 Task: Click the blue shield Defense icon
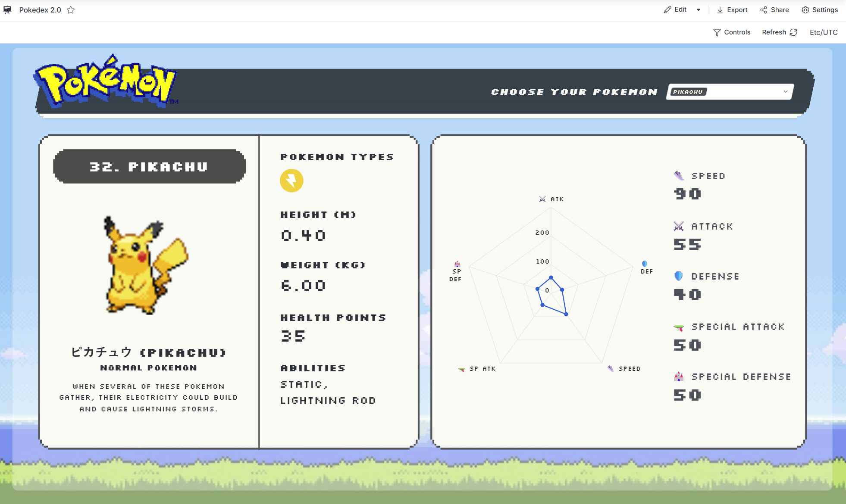[x=679, y=276]
